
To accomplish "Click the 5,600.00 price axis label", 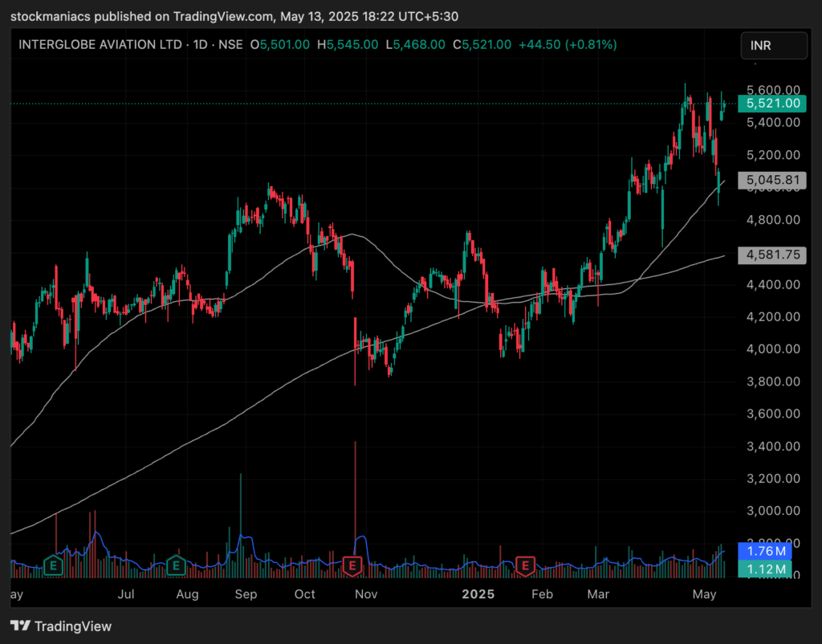I will pos(773,90).
